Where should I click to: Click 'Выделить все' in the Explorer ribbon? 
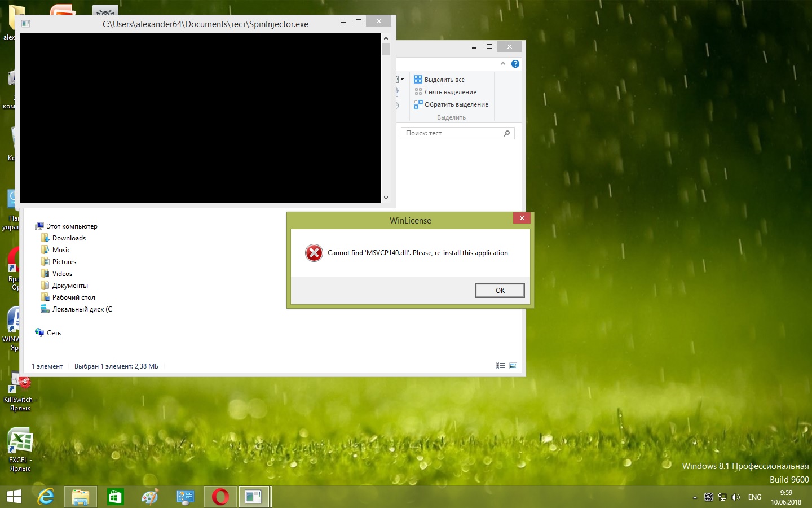pos(439,80)
